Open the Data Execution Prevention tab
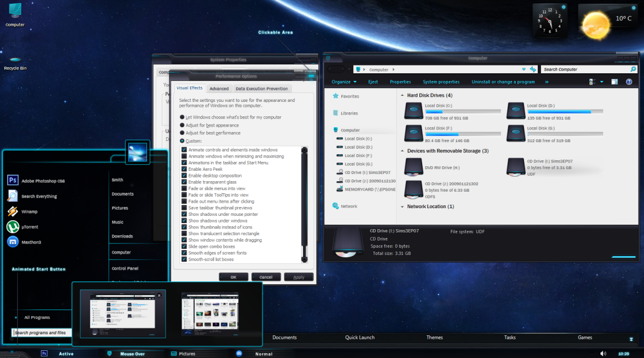644x358 pixels. coord(261,89)
